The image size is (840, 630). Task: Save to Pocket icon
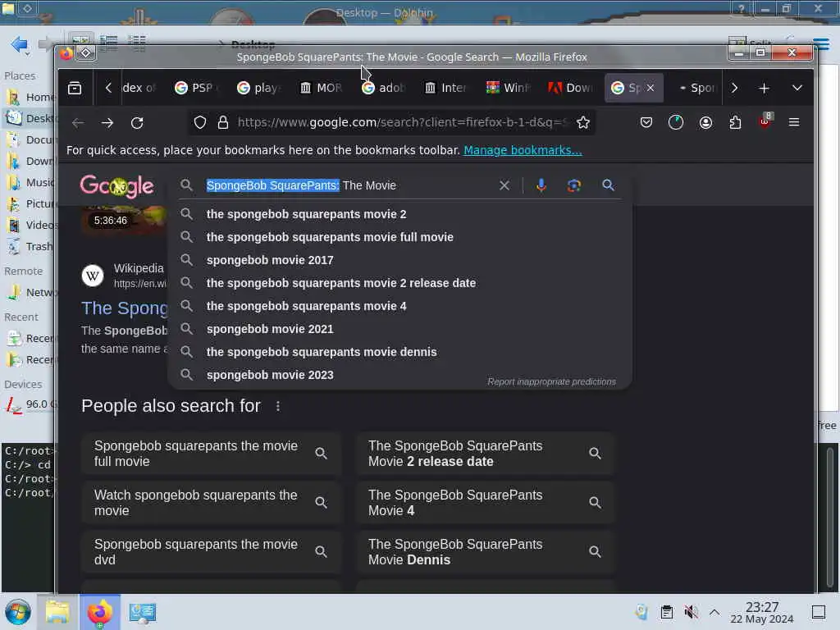click(646, 123)
